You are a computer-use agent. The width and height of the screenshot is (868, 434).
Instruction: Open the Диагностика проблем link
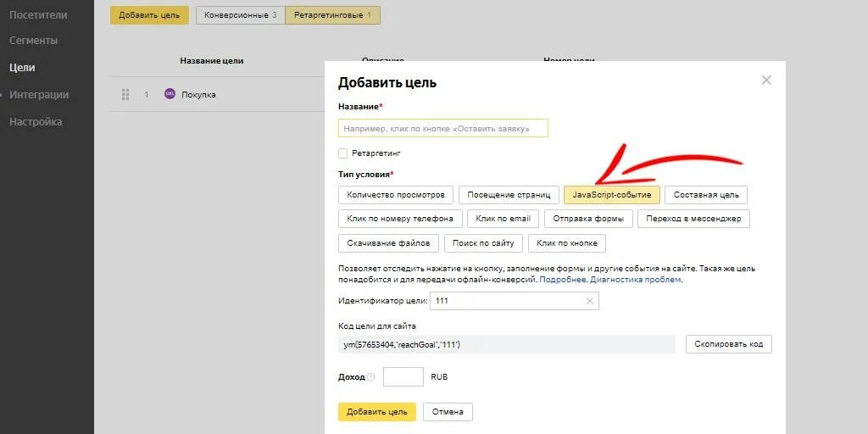(x=636, y=280)
